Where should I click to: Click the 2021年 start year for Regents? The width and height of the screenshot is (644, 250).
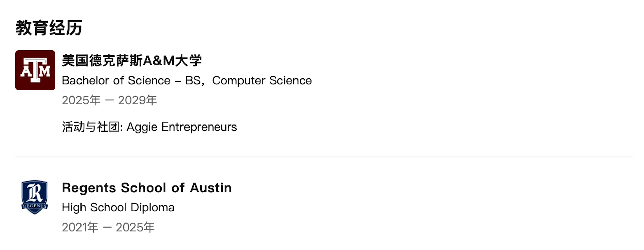click(80, 227)
